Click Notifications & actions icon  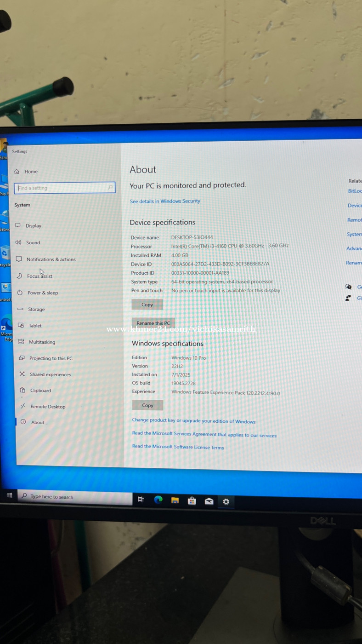pyautogui.click(x=19, y=259)
